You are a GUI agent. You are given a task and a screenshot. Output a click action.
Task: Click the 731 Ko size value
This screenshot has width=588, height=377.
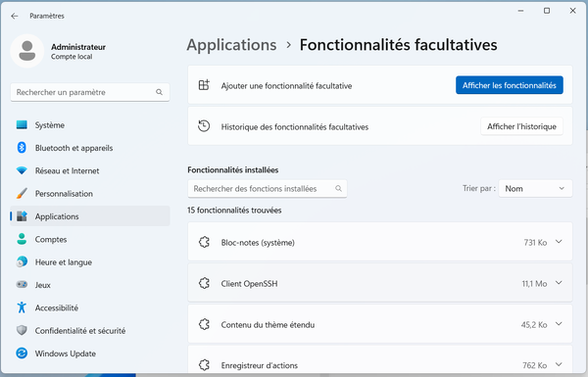[535, 243]
